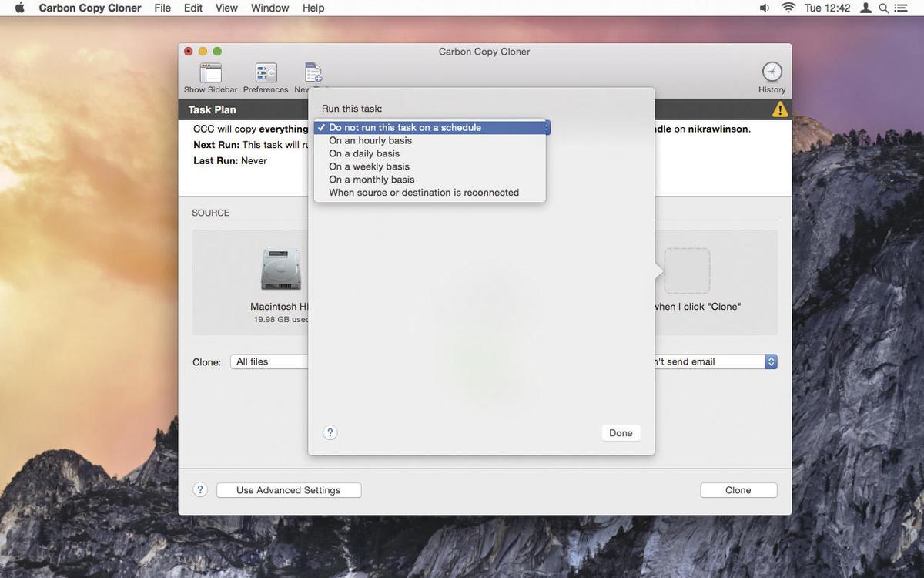Choose 'On an hourly basis' option
The width and height of the screenshot is (924, 578).
pos(430,140)
